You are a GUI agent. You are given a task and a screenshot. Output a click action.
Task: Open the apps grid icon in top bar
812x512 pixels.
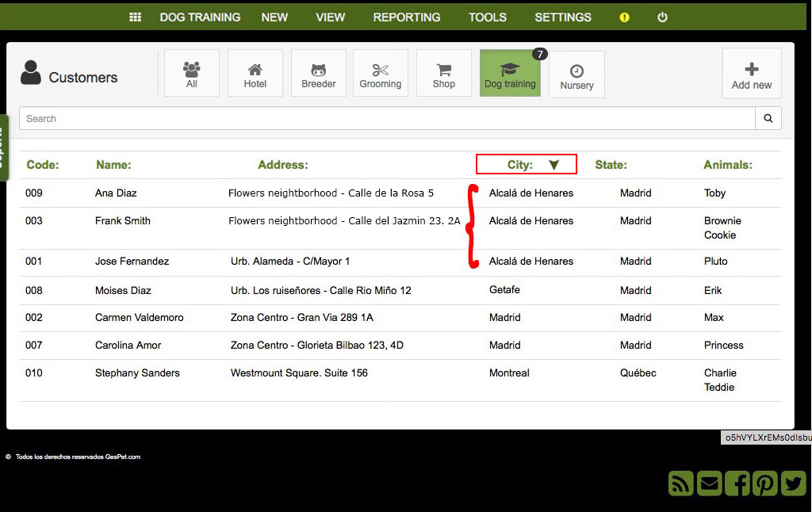135,17
